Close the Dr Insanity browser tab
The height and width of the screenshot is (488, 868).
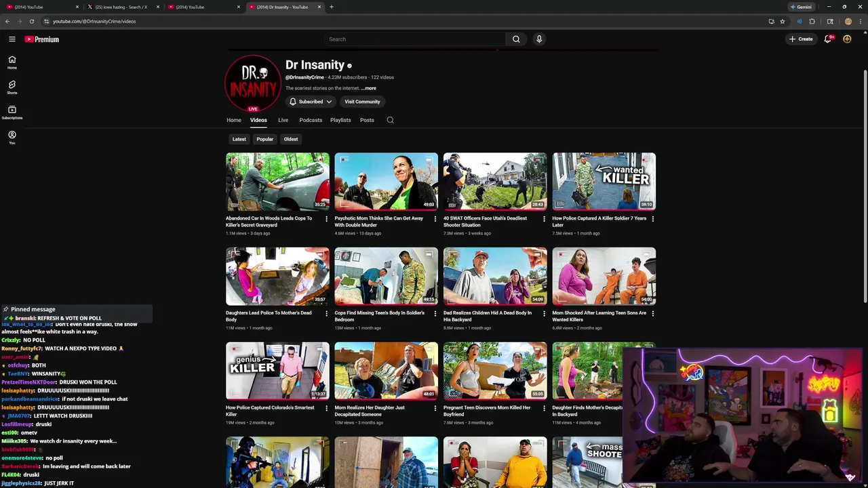[x=319, y=7]
